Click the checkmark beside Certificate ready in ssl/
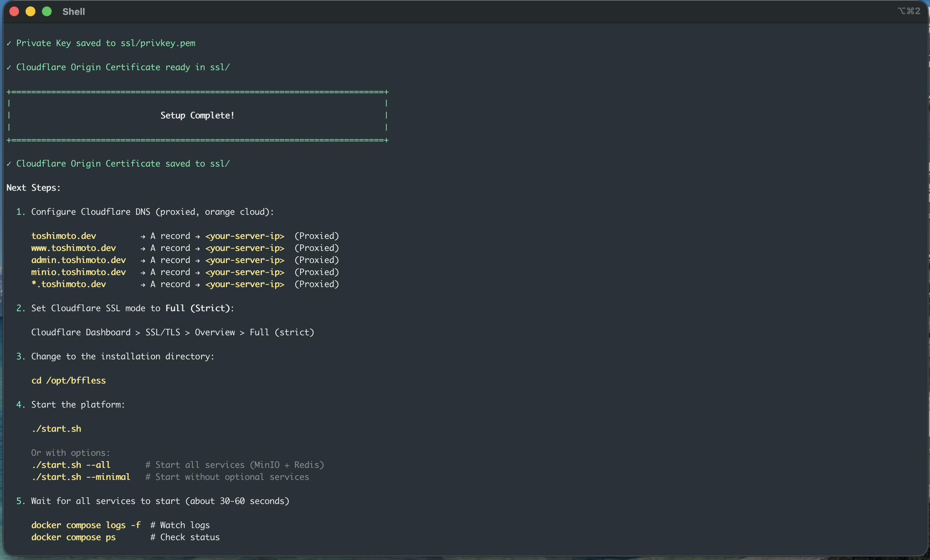Viewport: 930px width, 560px height. click(x=9, y=68)
